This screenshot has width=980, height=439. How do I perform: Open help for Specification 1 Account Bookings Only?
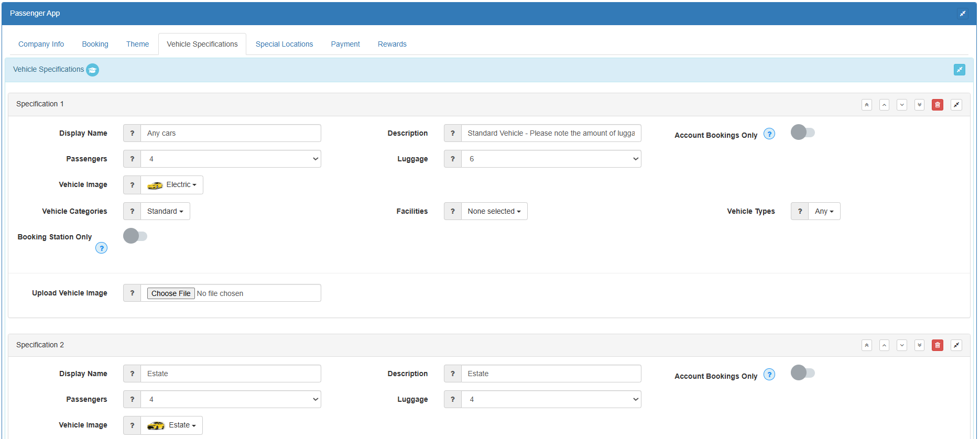(769, 134)
